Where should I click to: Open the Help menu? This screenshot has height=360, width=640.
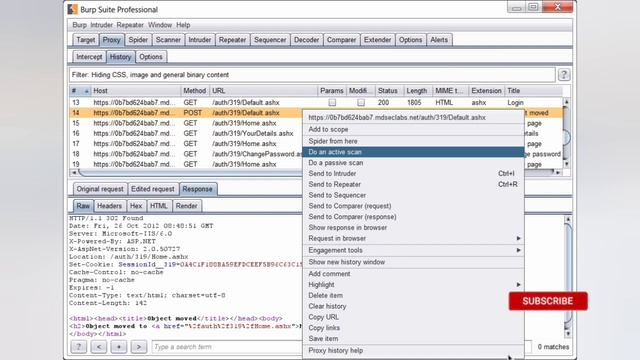[183, 25]
